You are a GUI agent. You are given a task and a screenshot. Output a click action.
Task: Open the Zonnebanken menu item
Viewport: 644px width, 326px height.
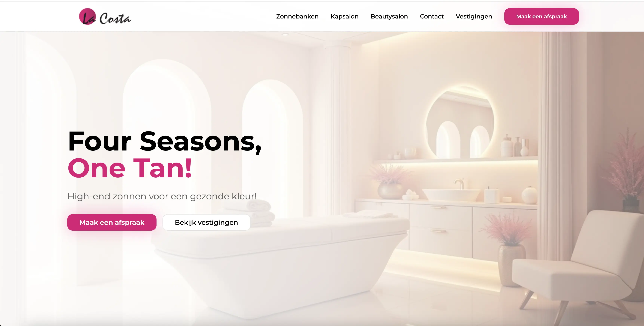tap(297, 16)
